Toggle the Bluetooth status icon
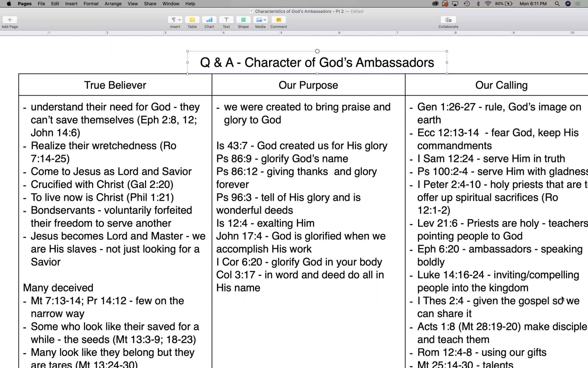The width and height of the screenshot is (588, 368). point(478,4)
